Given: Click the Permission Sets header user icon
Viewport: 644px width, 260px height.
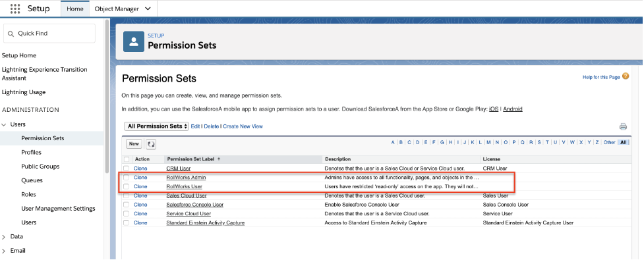Looking at the screenshot, I should 134,41.
